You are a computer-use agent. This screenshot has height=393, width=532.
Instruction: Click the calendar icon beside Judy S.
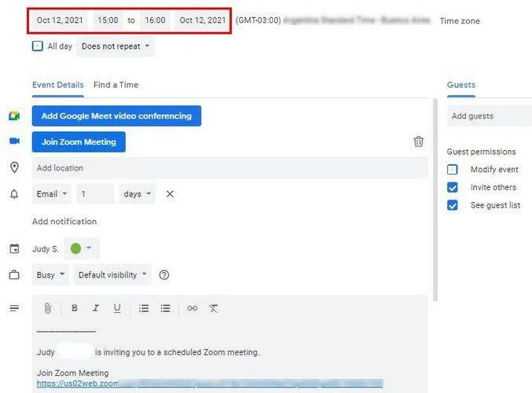(x=14, y=248)
